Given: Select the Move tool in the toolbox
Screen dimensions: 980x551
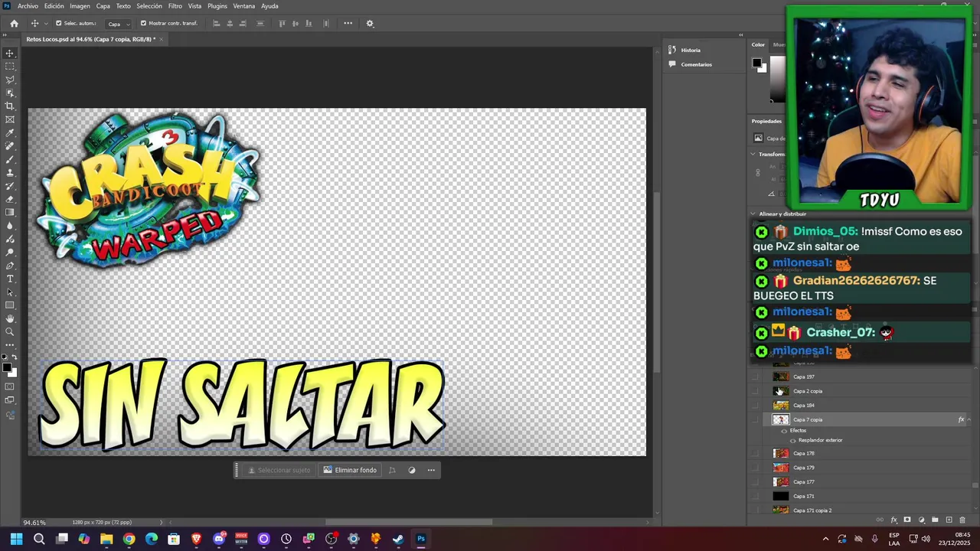Looking at the screenshot, I should coord(10,53).
